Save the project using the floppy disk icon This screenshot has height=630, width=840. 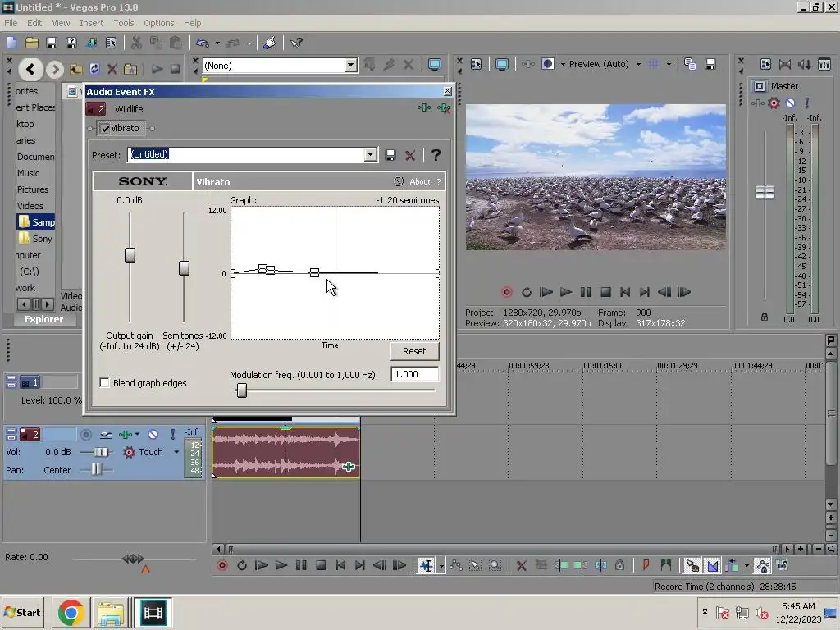click(x=52, y=43)
